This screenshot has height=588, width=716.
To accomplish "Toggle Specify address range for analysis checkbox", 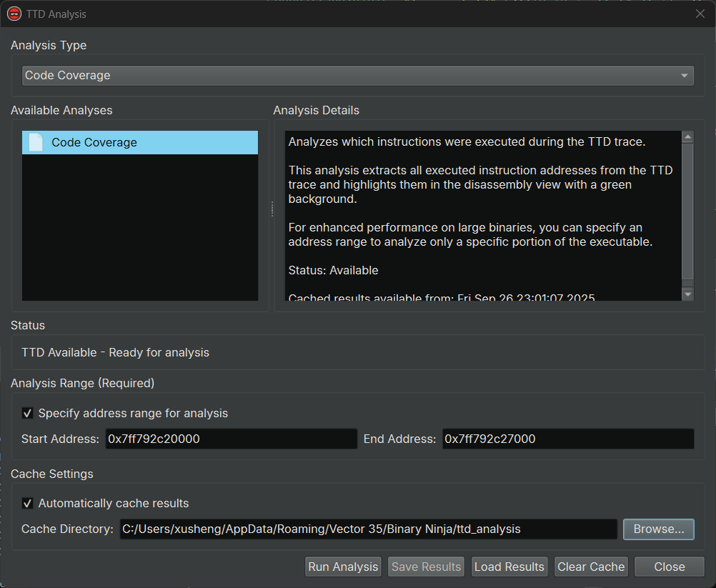I will click(x=28, y=413).
